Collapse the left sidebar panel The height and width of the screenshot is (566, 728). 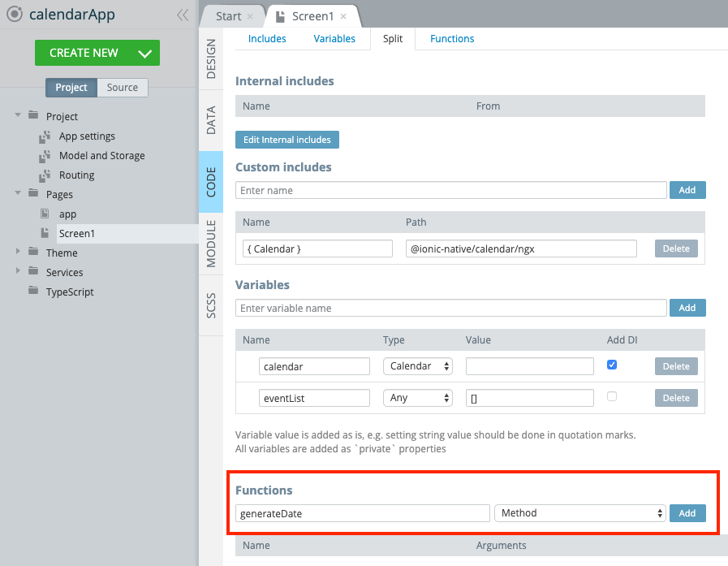[183, 15]
